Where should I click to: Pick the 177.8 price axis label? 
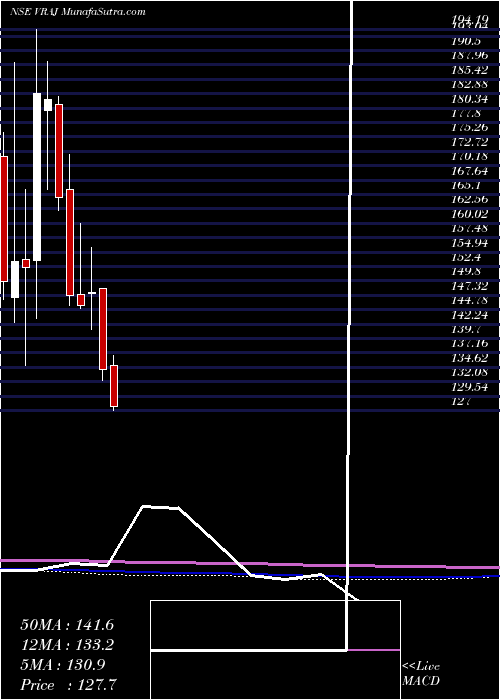pyautogui.click(x=466, y=113)
